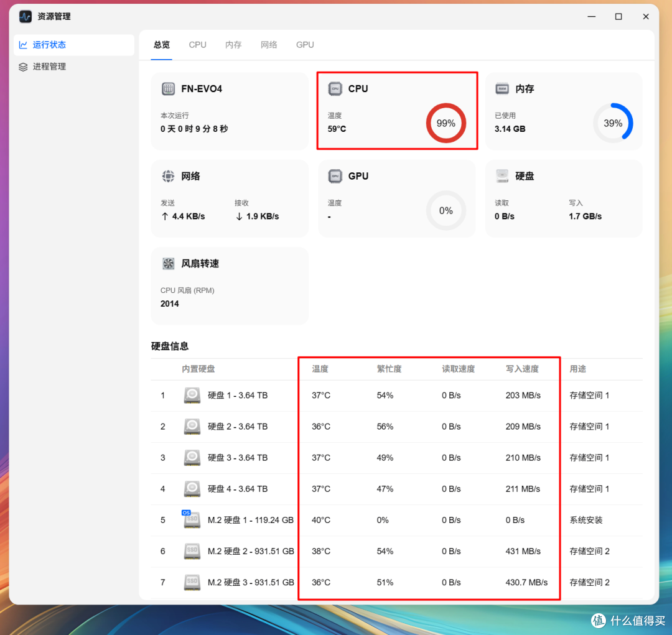Maximize the 资源管理 window

[618, 17]
